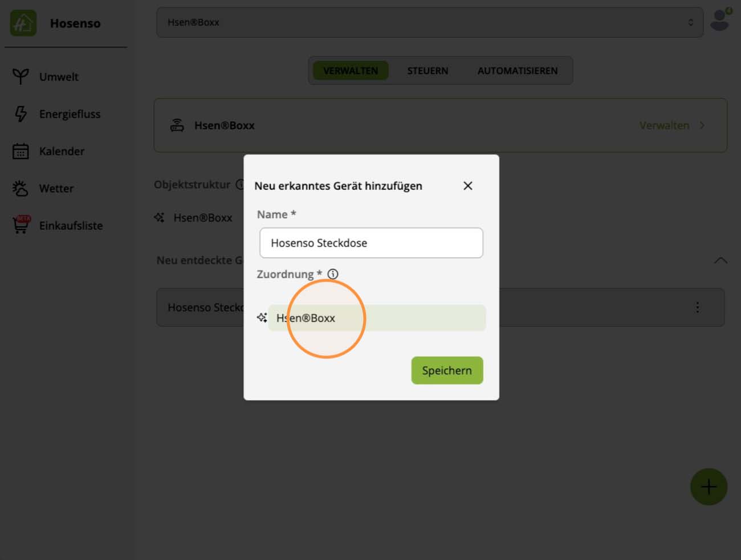Image resolution: width=741 pixels, height=560 pixels.
Task: Open the three-dot menu for Hosenso Steckdose
Action: (697, 308)
